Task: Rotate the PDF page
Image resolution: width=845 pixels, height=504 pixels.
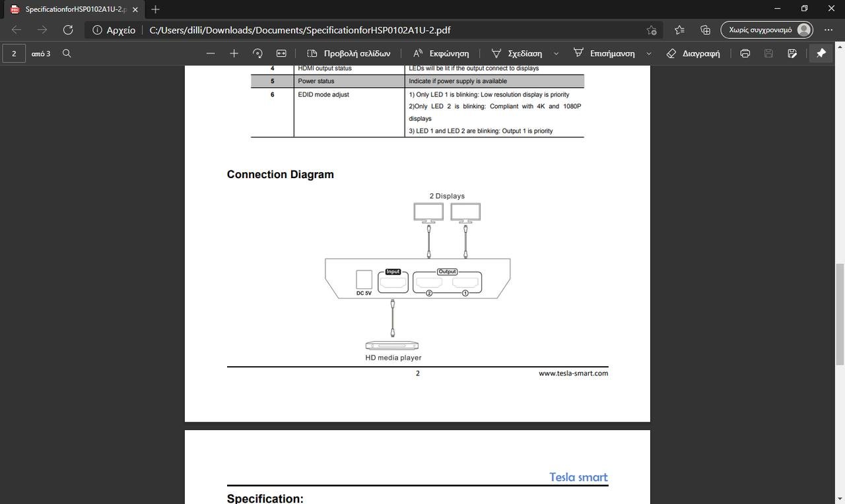Action: 257,53
